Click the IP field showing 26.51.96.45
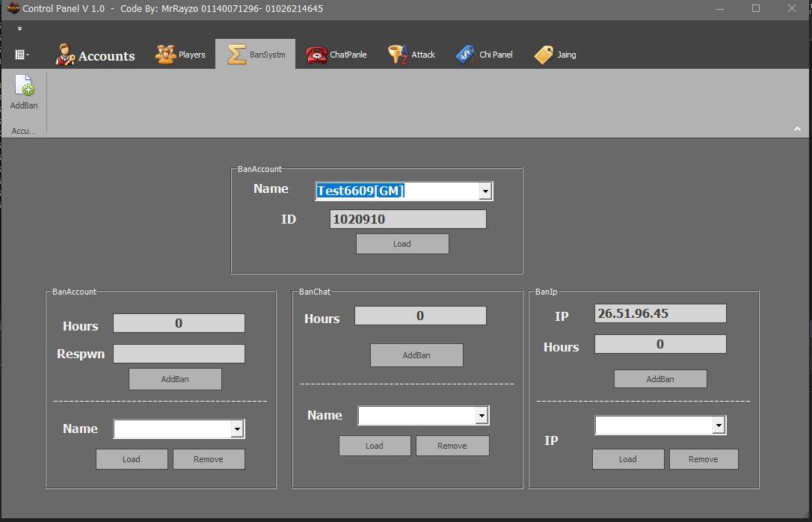This screenshot has width=812, height=522. tap(660, 313)
